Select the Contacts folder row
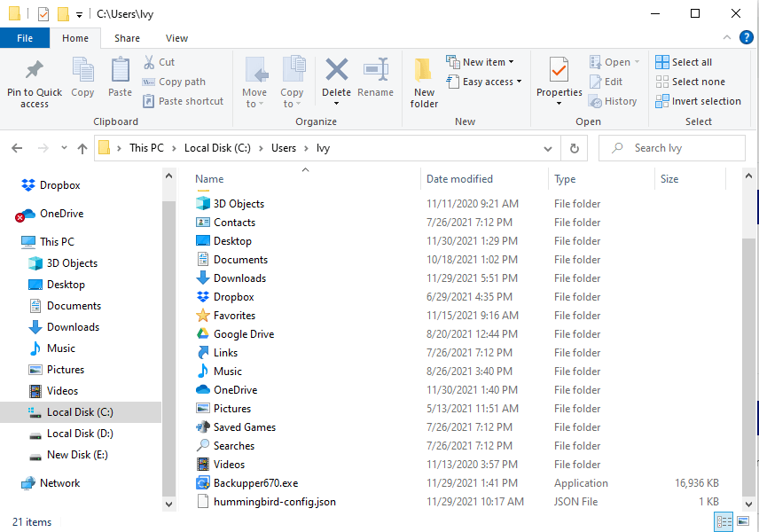 (x=458, y=223)
